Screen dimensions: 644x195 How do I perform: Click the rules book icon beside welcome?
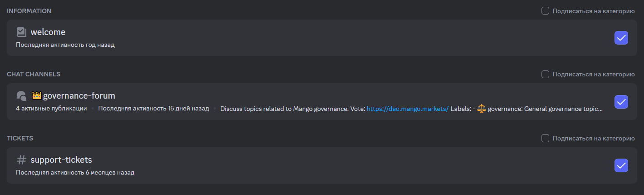(21, 32)
